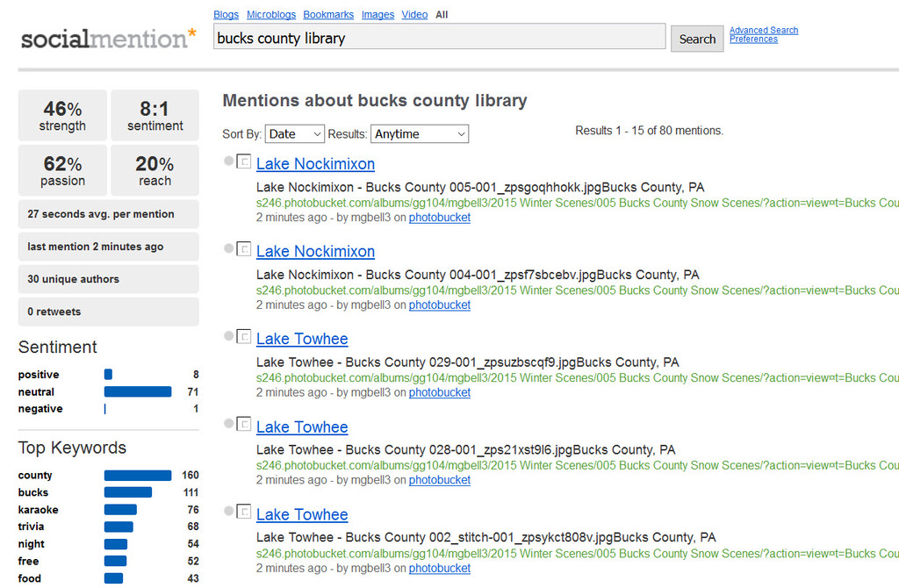Screen dimensions: 899x588
Task: Click source icon beside first Lake Nockimixon result
Action: (x=244, y=161)
